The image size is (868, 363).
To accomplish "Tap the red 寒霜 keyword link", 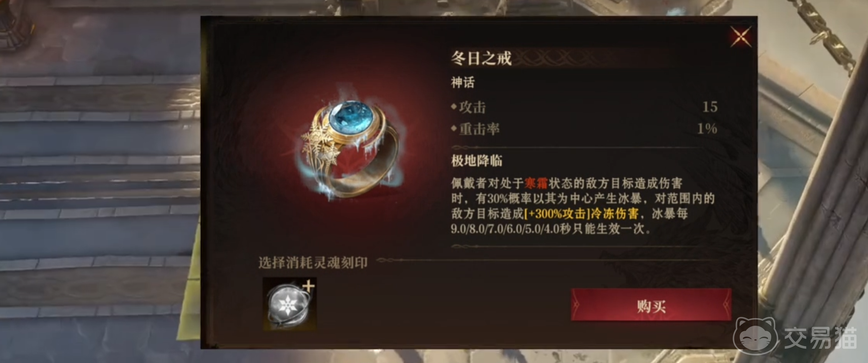I will (536, 184).
